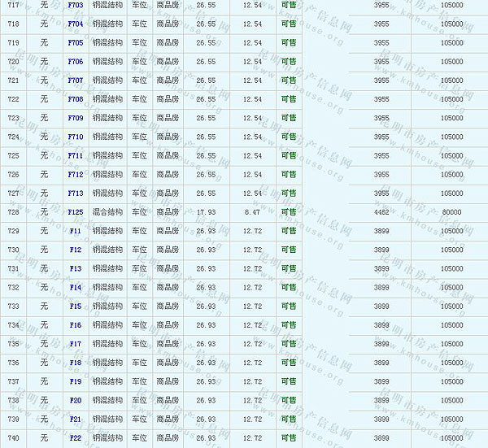Open unit F706 details
This screenshot has height=448, width=488.
coord(76,61)
